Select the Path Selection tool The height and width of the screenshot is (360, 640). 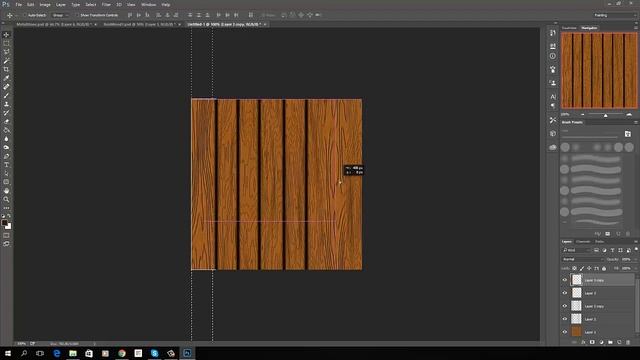click(6, 173)
